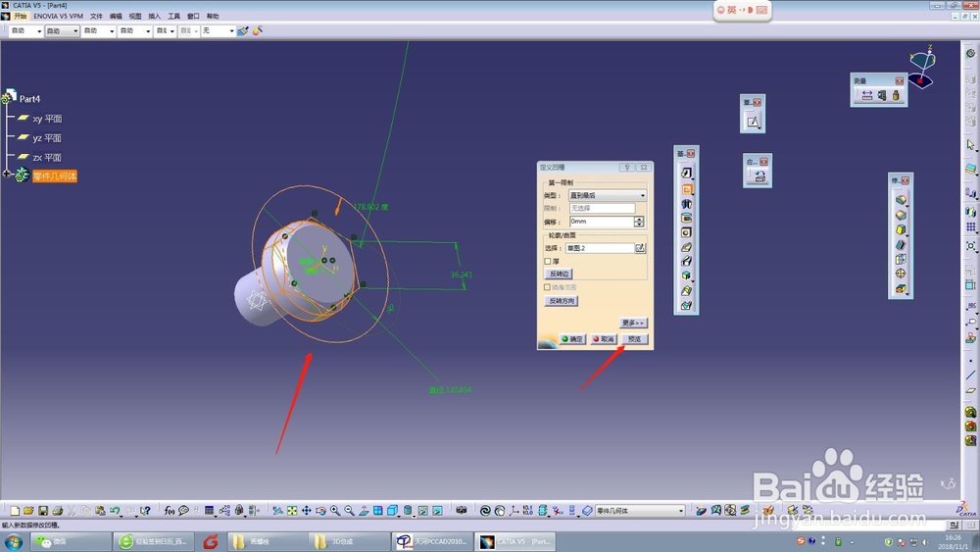
Task: Open the 插入 (Insert) menu
Action: tap(155, 17)
